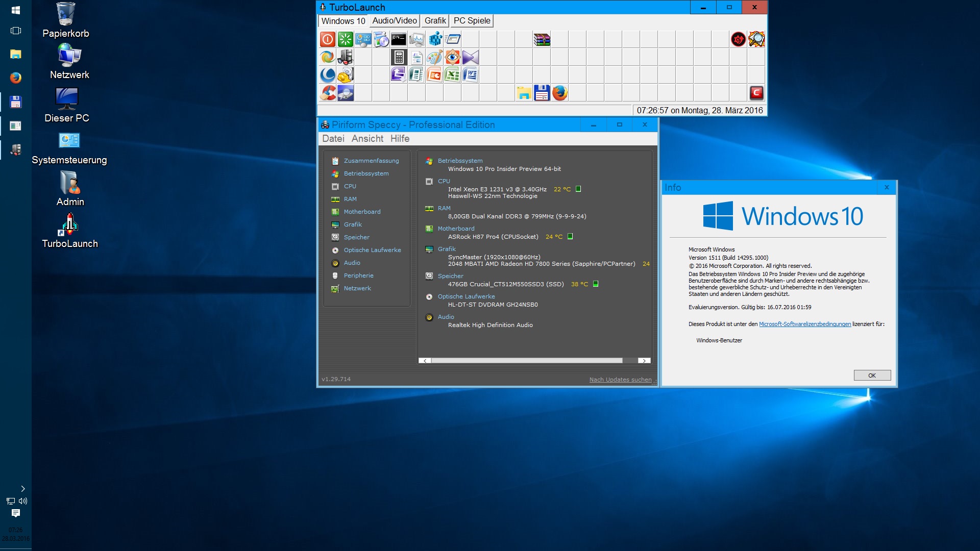
Task: Open Firefox from the TurboLaunch grid
Action: coord(560,93)
